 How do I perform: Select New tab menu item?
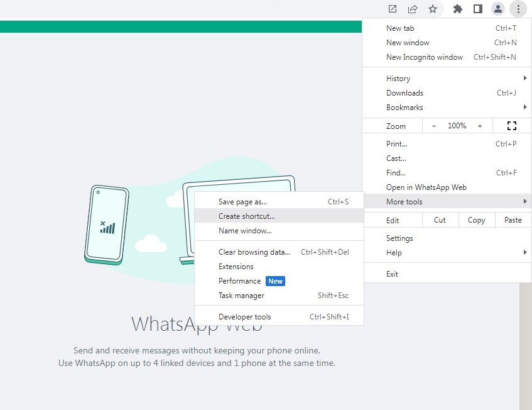click(447, 28)
